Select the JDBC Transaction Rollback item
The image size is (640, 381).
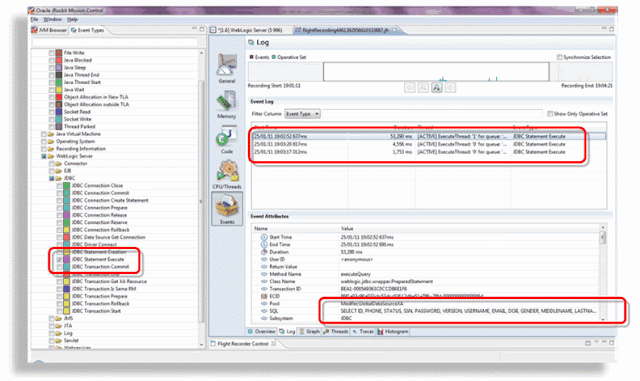(100, 303)
